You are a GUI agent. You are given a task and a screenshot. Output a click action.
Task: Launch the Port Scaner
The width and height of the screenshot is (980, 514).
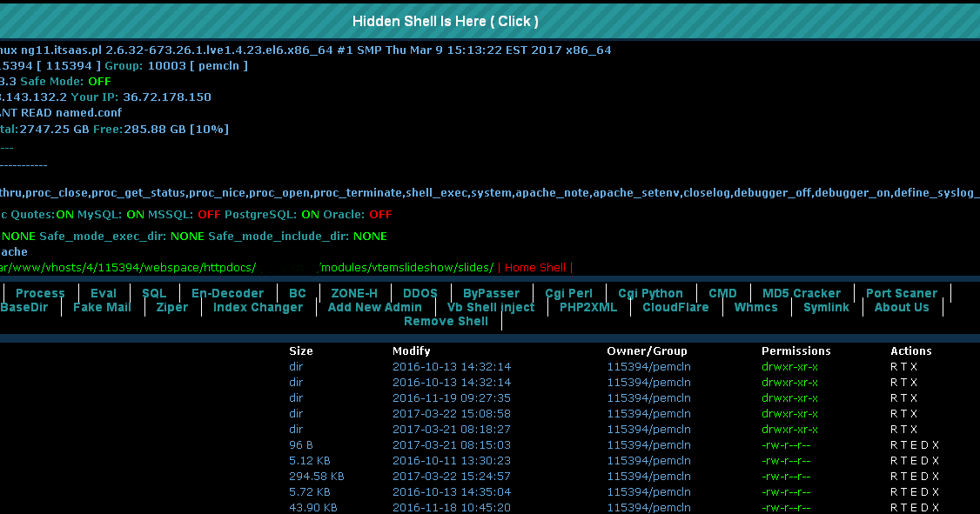pyautogui.click(x=902, y=293)
